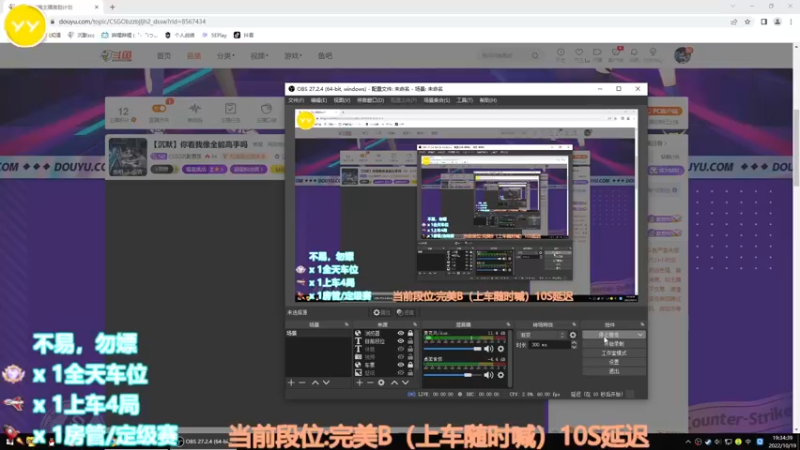The image size is (800, 450).
Task: Toggle visibility of 目前段位 text source
Action: pyautogui.click(x=401, y=341)
